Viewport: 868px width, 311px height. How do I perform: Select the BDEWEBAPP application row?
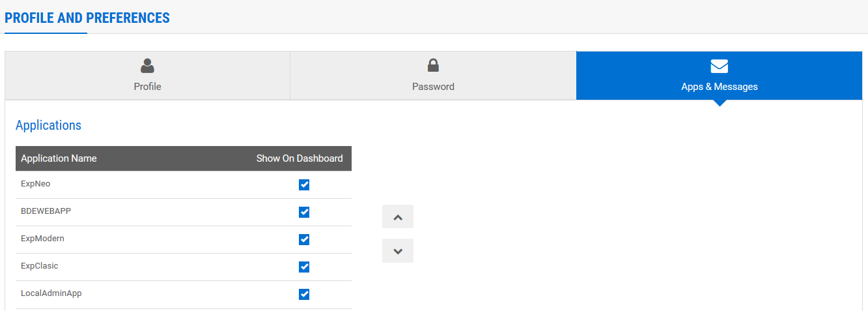(x=184, y=212)
